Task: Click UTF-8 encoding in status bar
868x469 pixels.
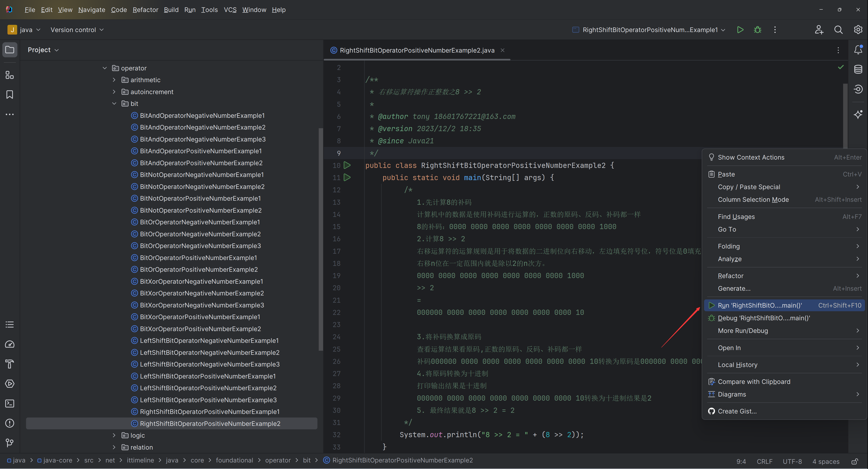Action: point(792,461)
